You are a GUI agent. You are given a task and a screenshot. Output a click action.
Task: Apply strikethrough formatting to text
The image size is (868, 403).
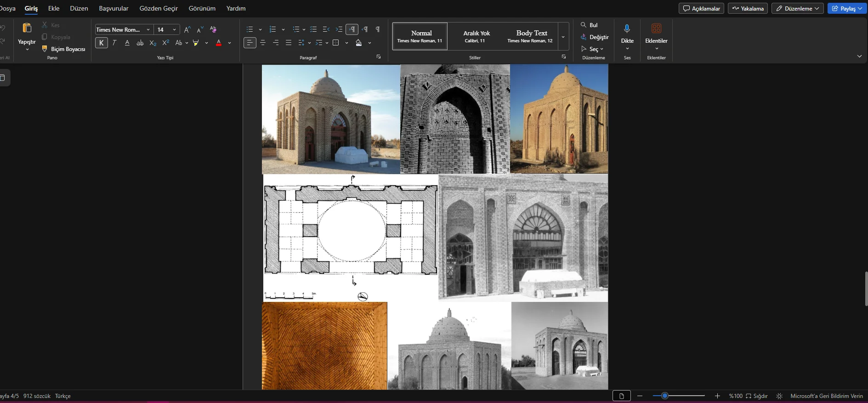point(140,43)
